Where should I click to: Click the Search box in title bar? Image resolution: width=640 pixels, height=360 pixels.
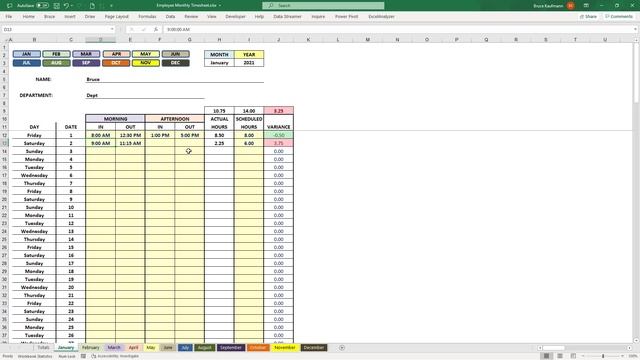pos(323,6)
